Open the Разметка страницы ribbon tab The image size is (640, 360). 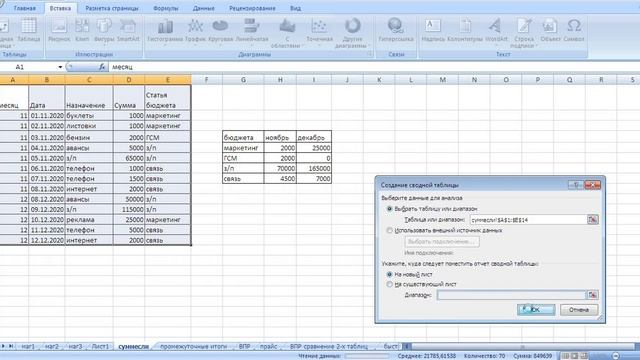(x=112, y=8)
